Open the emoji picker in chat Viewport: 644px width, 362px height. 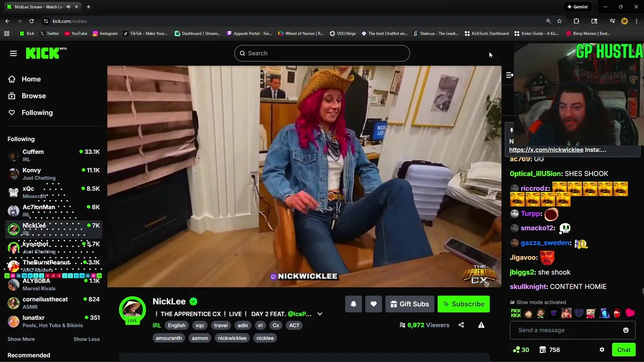click(626, 330)
